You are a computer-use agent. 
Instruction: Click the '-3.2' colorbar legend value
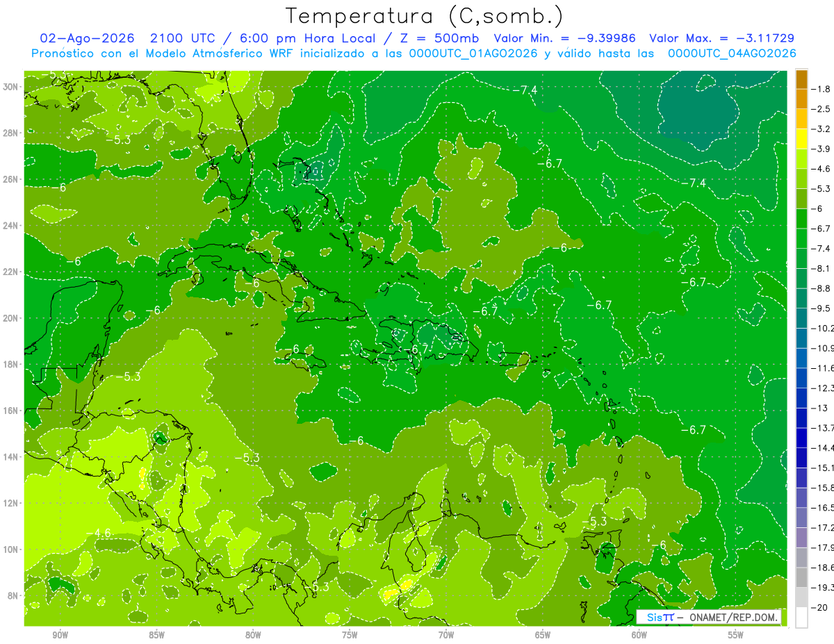coord(821,129)
